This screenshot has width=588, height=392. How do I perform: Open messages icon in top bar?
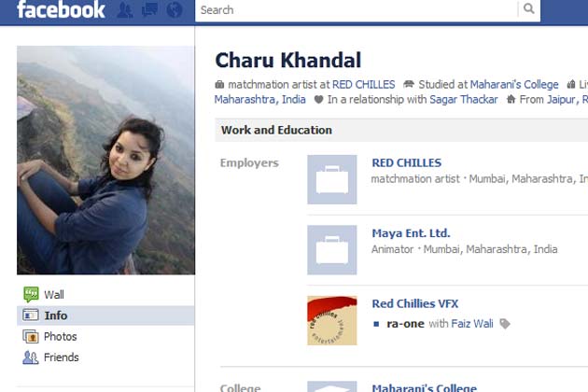(149, 9)
